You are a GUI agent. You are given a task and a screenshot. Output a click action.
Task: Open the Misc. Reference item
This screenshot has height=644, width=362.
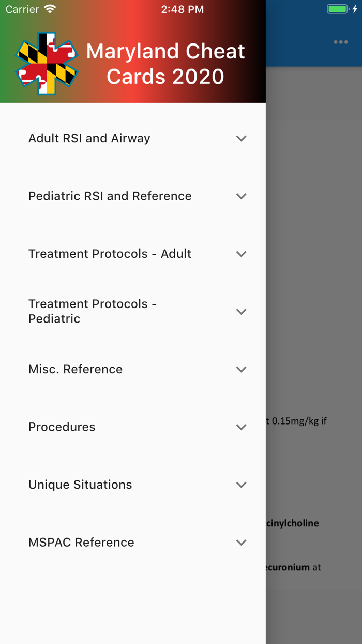click(76, 369)
